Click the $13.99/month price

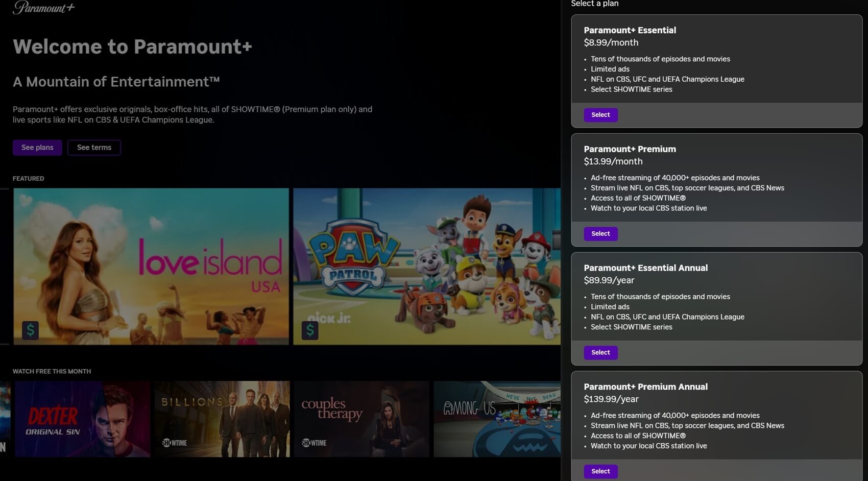point(613,161)
